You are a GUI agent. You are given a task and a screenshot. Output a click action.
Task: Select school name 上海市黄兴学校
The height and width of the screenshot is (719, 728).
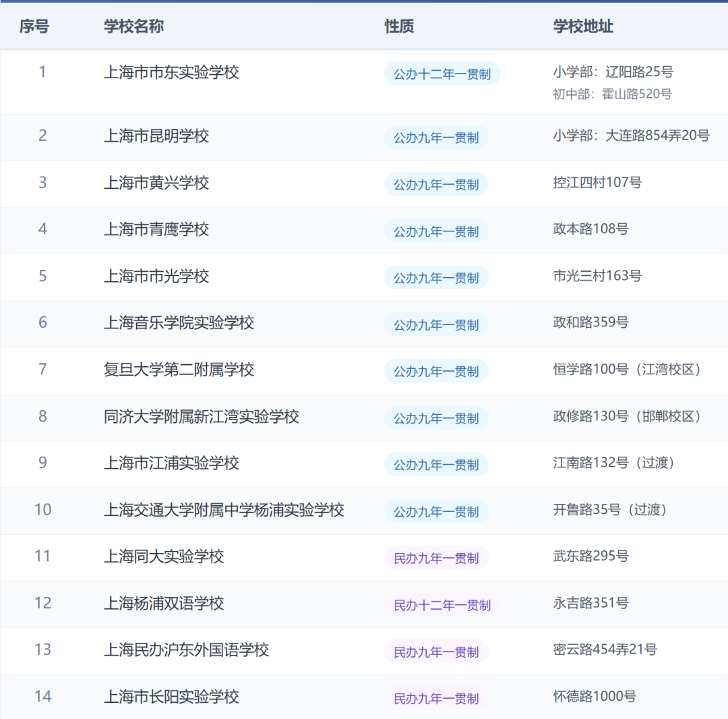pyautogui.click(x=156, y=183)
